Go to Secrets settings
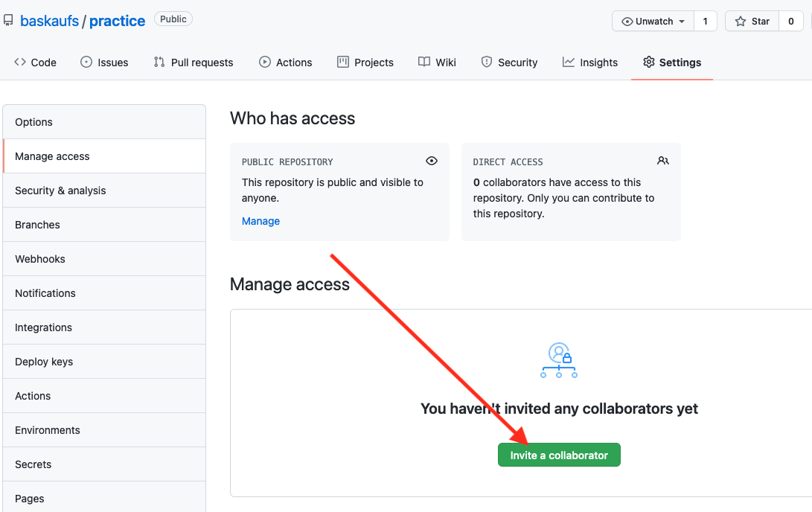This screenshot has height=512, width=812. coord(104,464)
